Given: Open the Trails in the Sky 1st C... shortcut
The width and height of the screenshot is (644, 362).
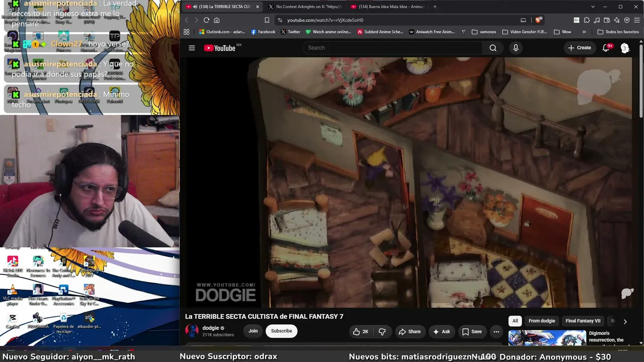Looking at the screenshot, I should 89,295.
